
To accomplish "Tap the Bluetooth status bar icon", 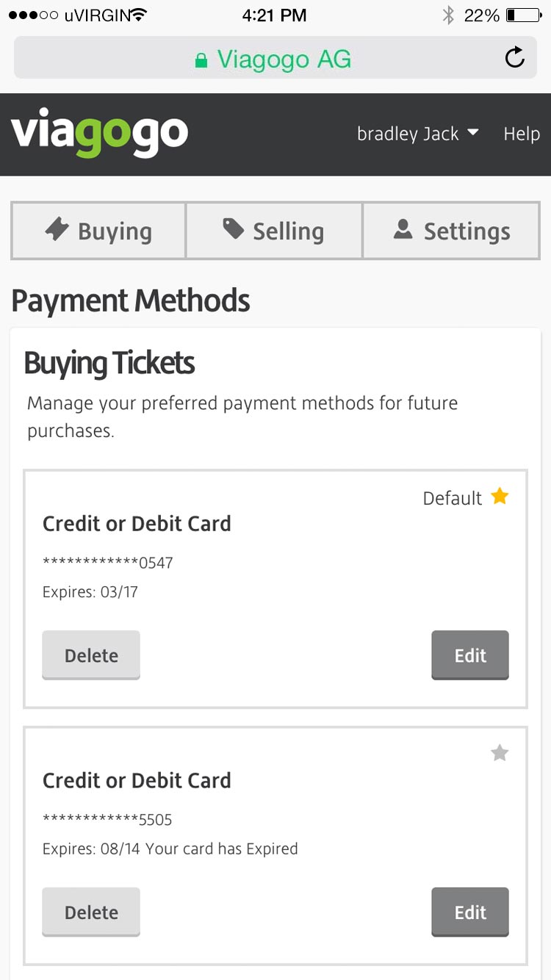I will point(448,15).
